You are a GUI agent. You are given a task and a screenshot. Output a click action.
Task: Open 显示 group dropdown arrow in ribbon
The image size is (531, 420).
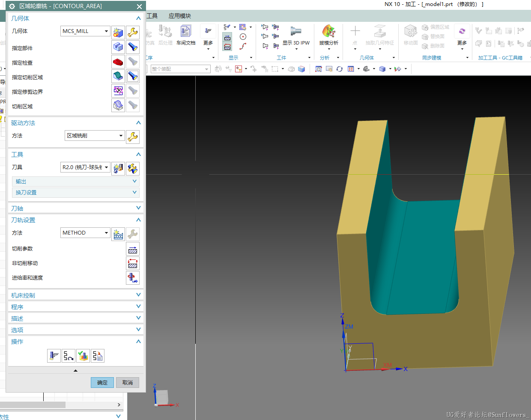coord(251,58)
